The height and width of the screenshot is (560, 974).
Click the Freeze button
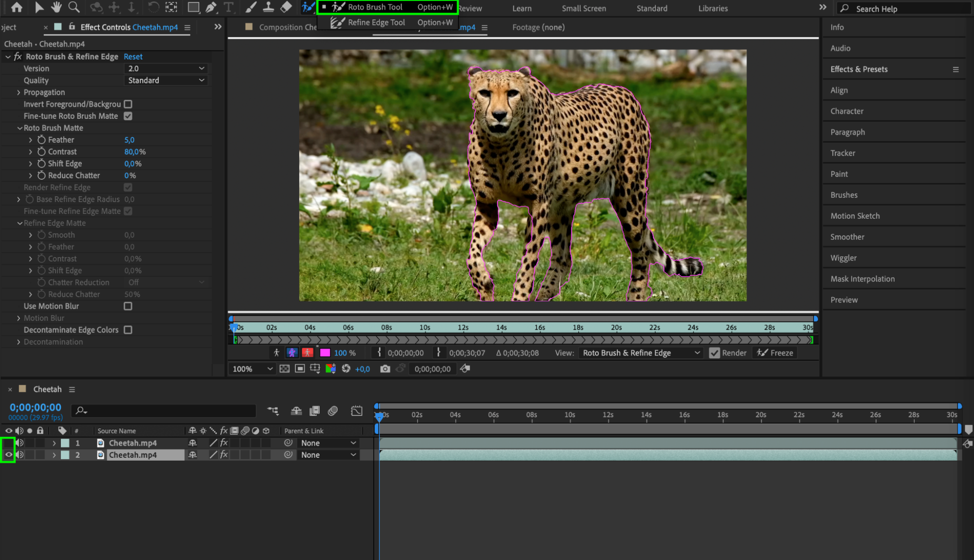[x=775, y=353]
